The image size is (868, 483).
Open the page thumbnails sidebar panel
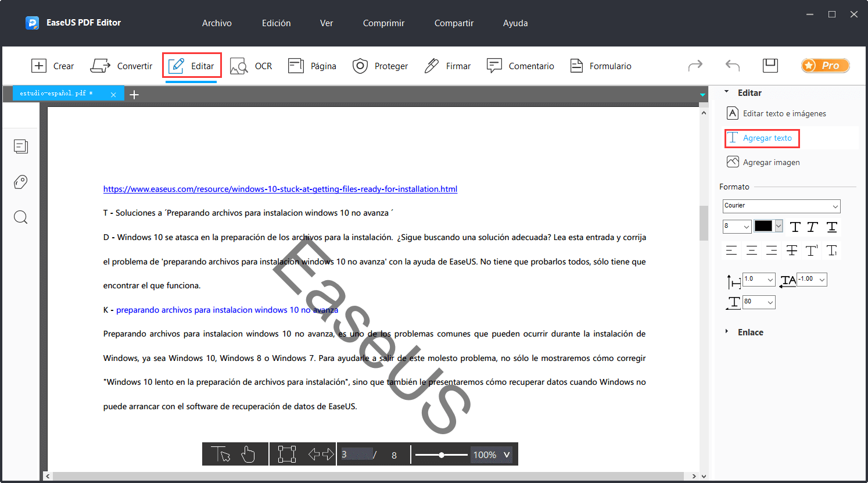21,146
